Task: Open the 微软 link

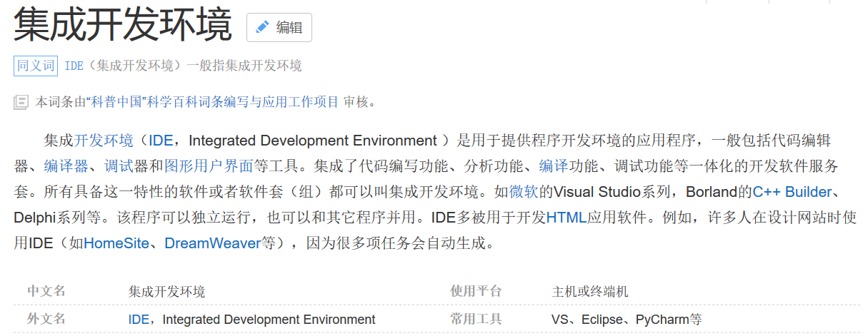Action: 524,193
